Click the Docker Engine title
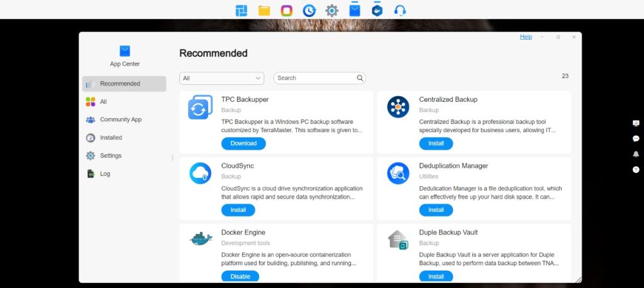644x288 pixels. click(243, 233)
